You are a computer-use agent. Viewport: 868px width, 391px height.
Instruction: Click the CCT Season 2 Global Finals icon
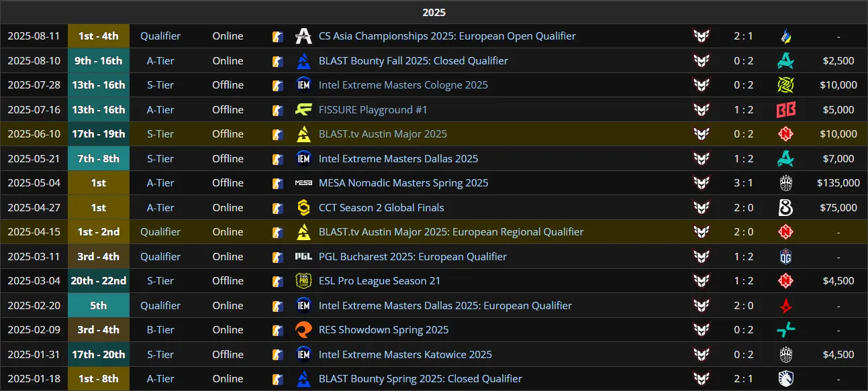(x=303, y=208)
